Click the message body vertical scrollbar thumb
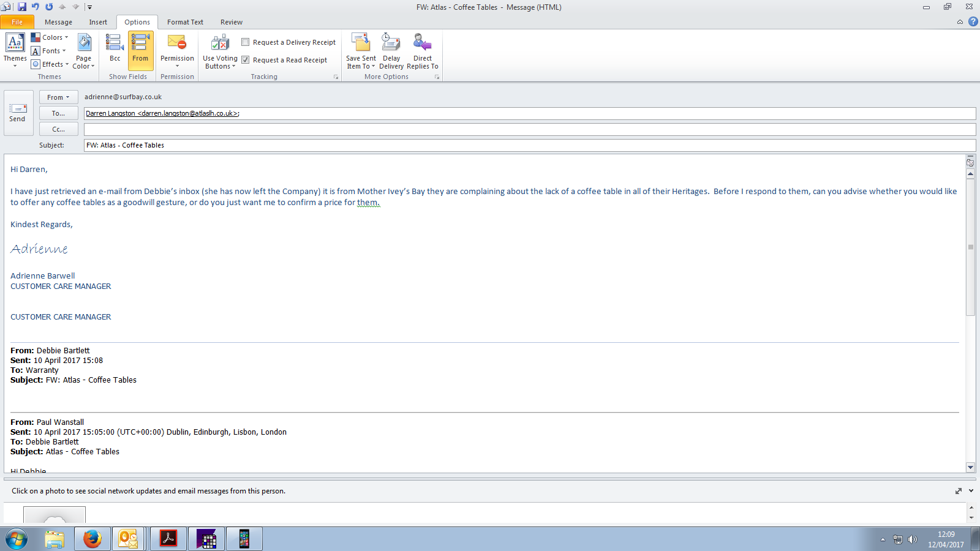The width and height of the screenshot is (980, 551). pos(970,247)
